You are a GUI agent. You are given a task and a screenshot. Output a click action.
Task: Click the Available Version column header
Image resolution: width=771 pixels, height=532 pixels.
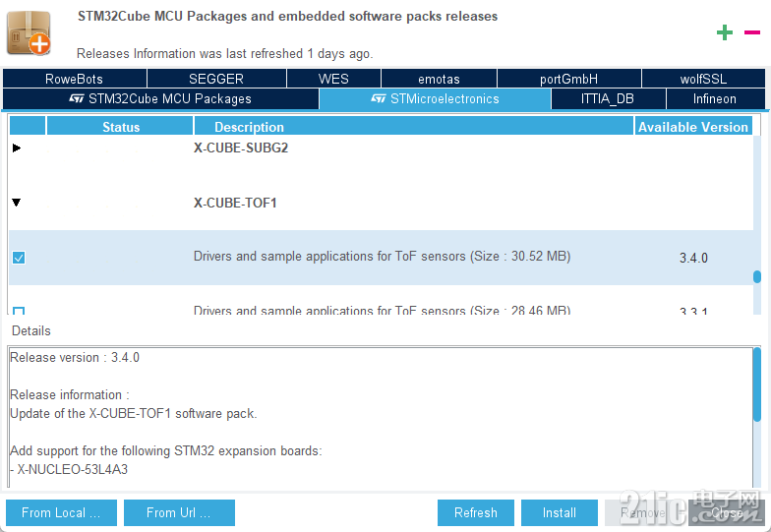click(692, 126)
